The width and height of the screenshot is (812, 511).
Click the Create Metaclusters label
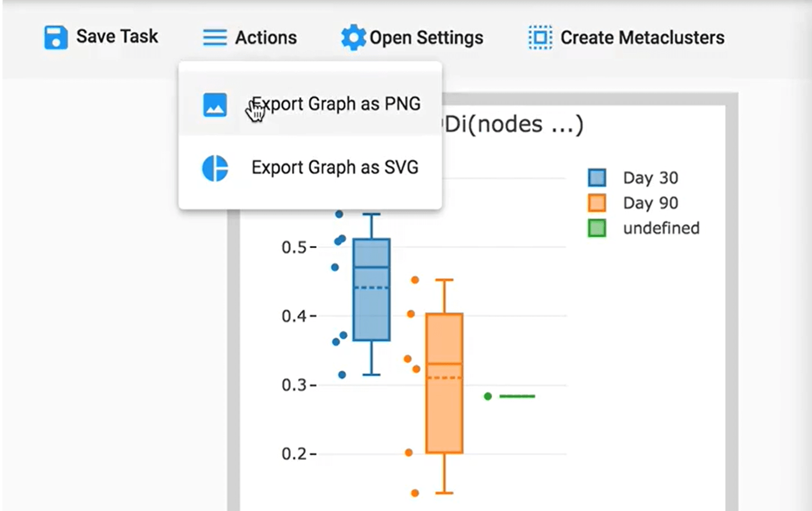pyautogui.click(x=642, y=37)
